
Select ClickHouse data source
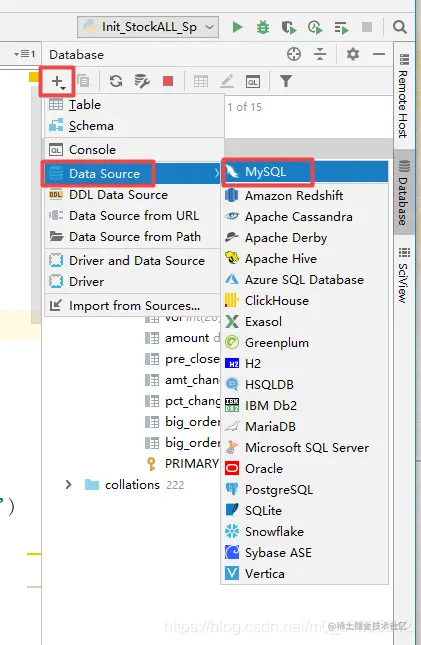pos(305,301)
